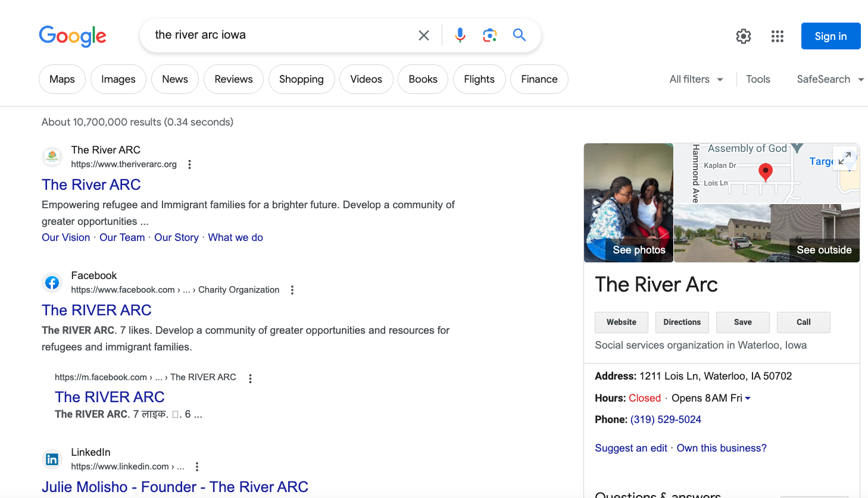Click See photos thumbnail

629,202
